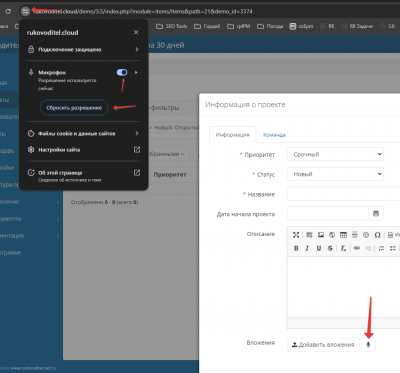
Task: Click the 'Добавить вложения' button
Action: 323,345
